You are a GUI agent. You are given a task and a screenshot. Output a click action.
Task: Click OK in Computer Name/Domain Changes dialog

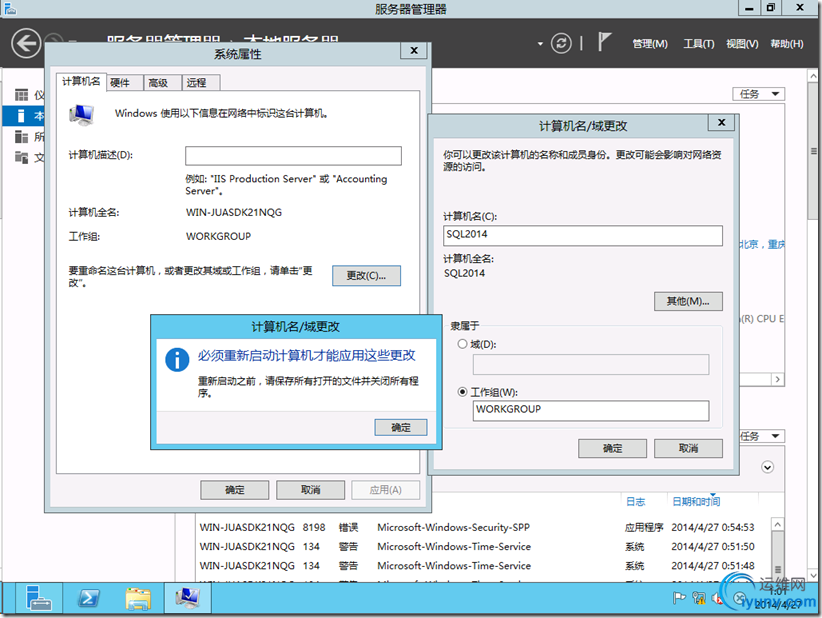pyautogui.click(x=612, y=448)
